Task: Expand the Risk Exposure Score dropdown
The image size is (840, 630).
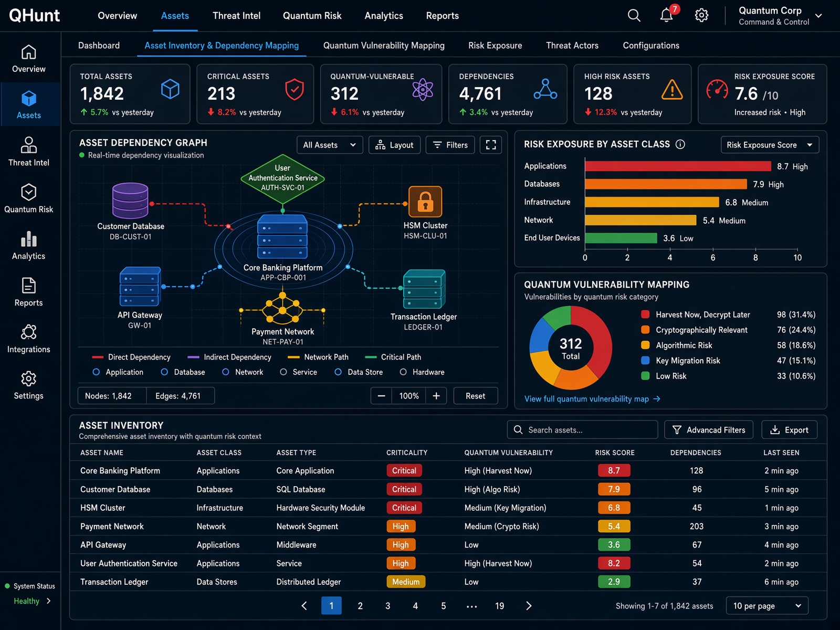Action: pos(770,145)
